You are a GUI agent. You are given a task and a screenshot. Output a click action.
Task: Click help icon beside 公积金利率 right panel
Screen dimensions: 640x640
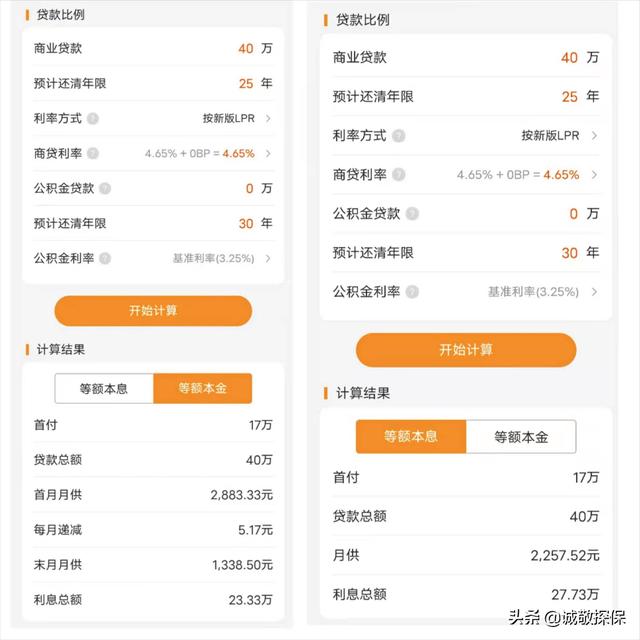[x=412, y=292]
